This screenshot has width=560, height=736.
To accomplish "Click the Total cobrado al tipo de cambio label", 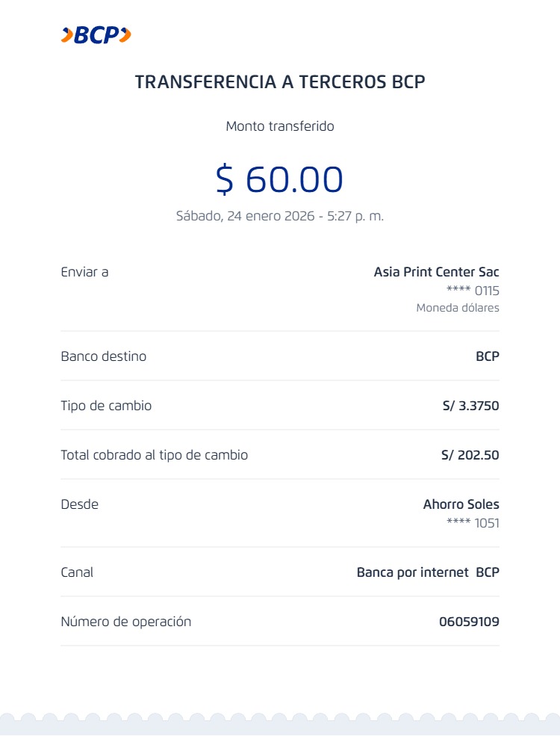I will (154, 455).
